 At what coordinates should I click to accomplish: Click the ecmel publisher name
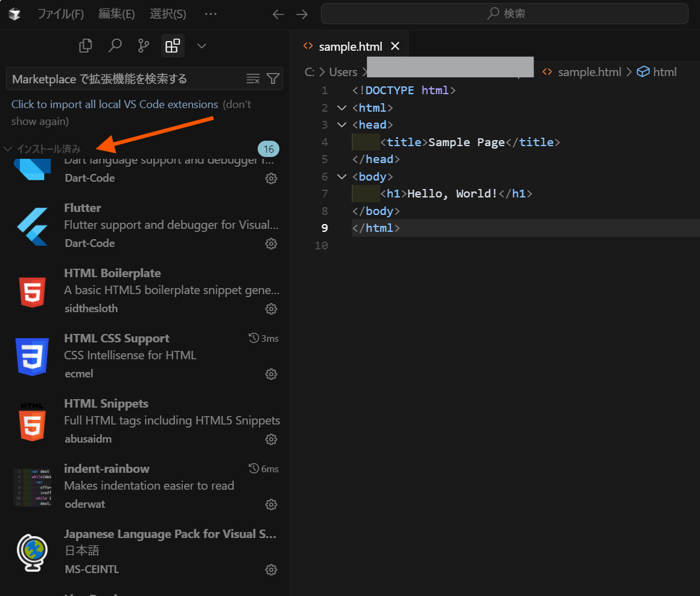tap(79, 374)
